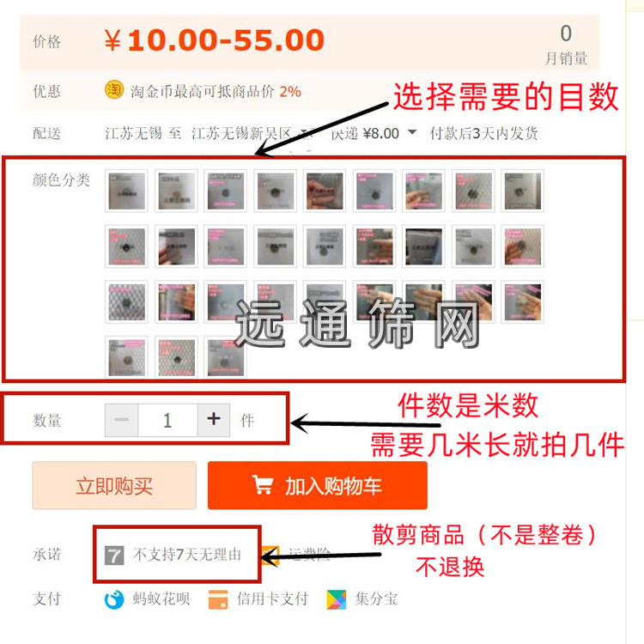
Task: Select the first option in third row
Action: click(x=126, y=302)
